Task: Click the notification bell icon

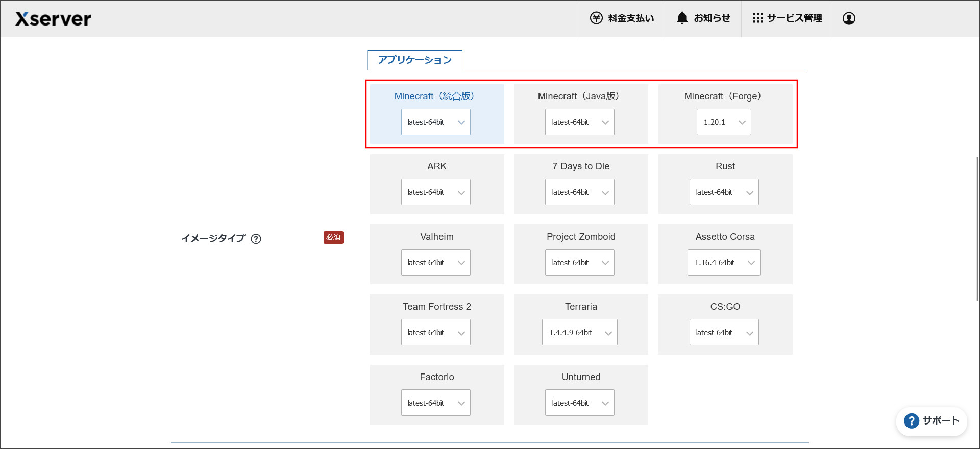Action: pyautogui.click(x=682, y=18)
